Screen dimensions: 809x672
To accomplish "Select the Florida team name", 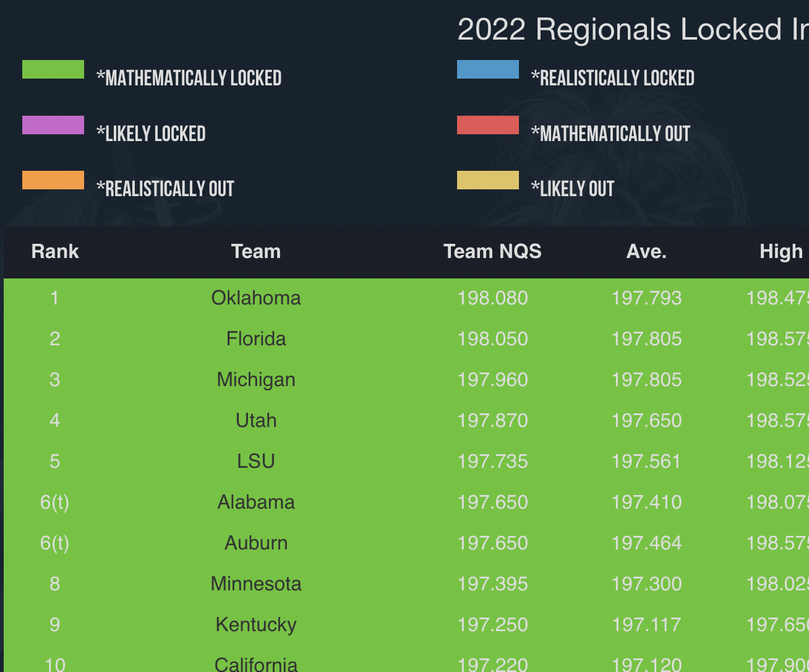I will click(256, 338).
